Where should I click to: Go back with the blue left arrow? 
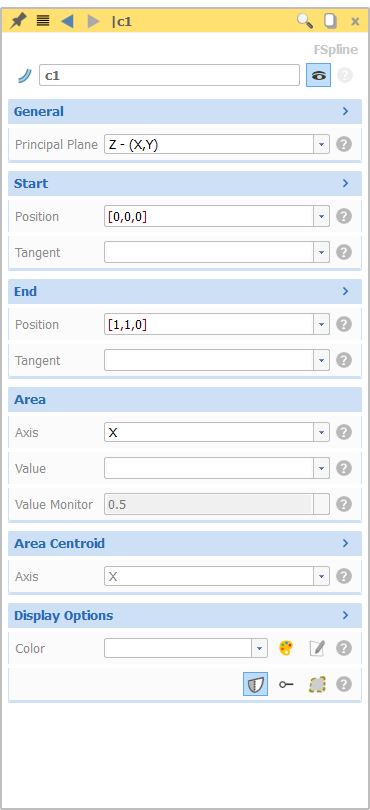pos(67,21)
